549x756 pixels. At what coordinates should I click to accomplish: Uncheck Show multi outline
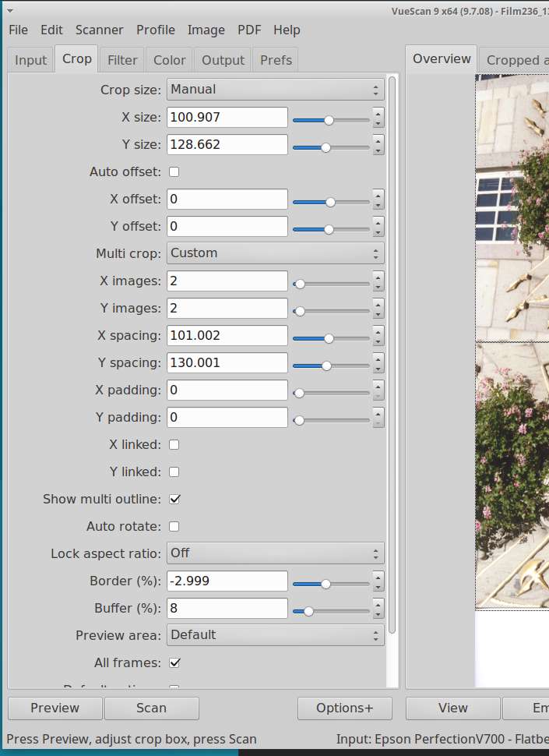point(174,499)
